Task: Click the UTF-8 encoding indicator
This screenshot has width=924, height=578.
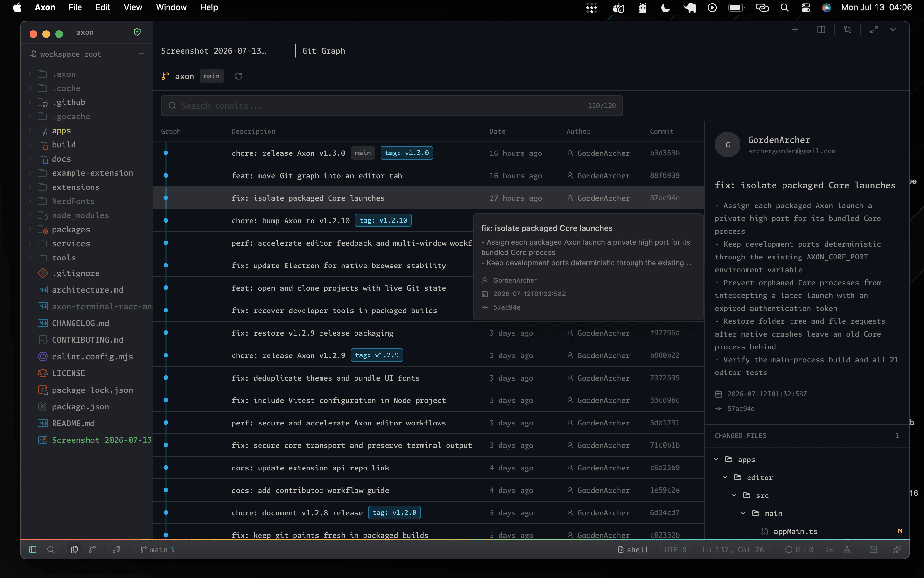Action: click(x=675, y=549)
